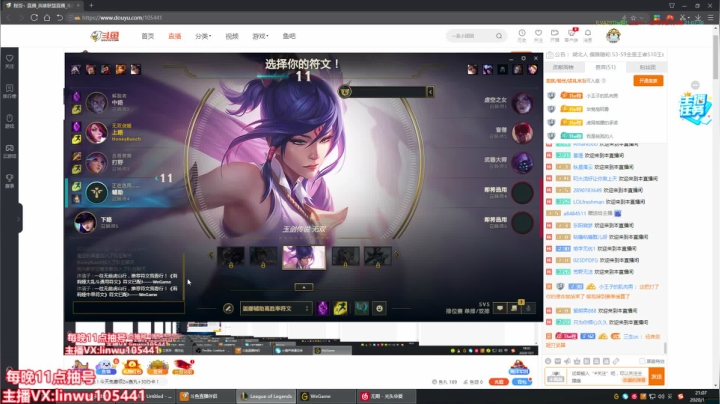720x404 pixels.
Task: Open the left sidebar trophy icon
Action: click(9, 180)
